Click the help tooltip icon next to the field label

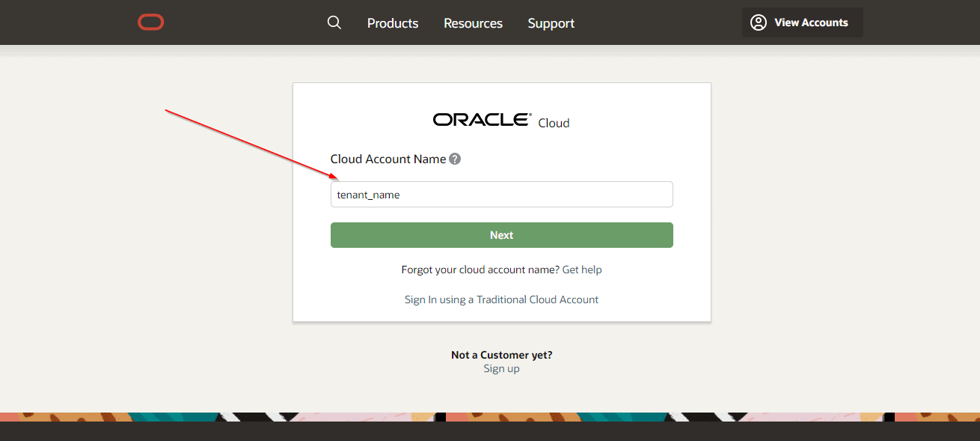454,159
